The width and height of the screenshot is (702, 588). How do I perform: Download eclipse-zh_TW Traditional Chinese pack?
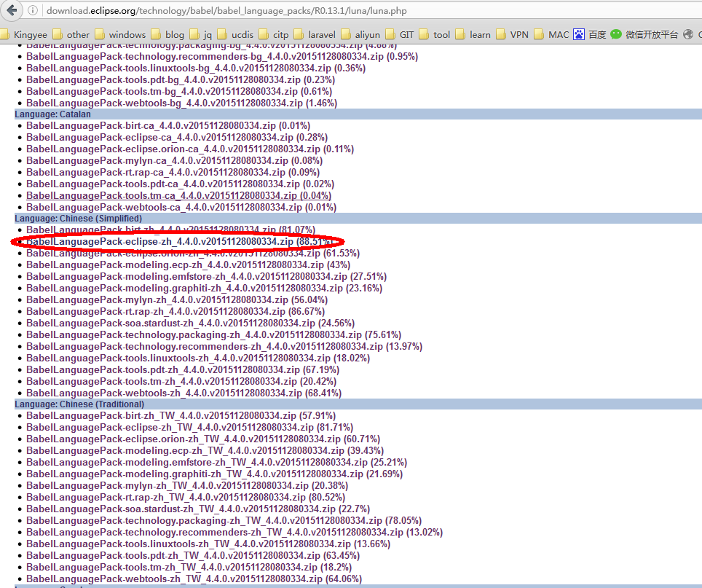[189, 427]
